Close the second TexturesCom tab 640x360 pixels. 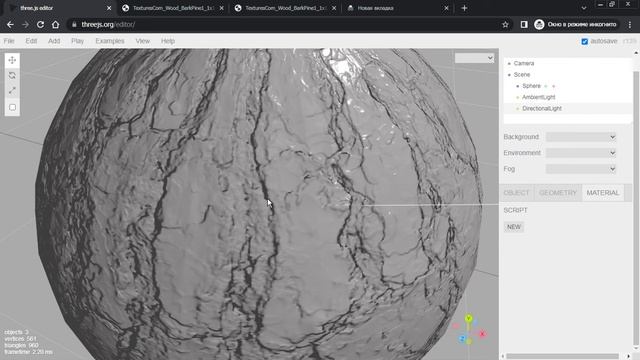[334, 8]
